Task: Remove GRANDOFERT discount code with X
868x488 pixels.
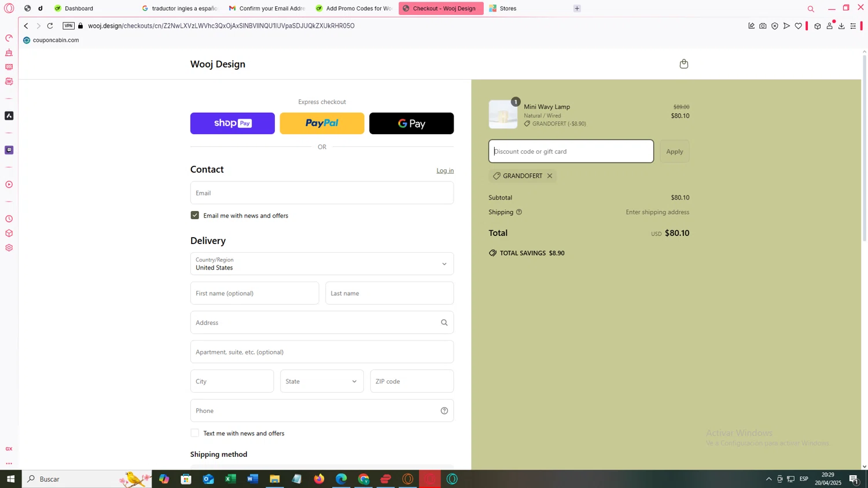Action: point(550,176)
